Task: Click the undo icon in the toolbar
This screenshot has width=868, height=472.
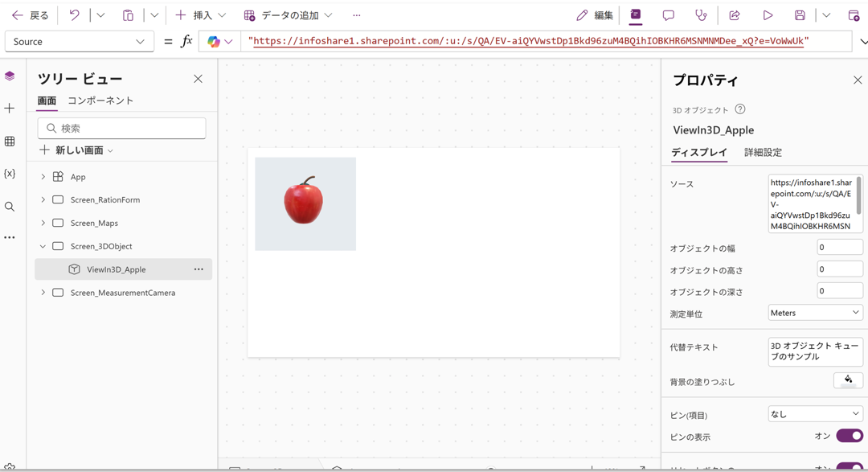Action: point(74,15)
